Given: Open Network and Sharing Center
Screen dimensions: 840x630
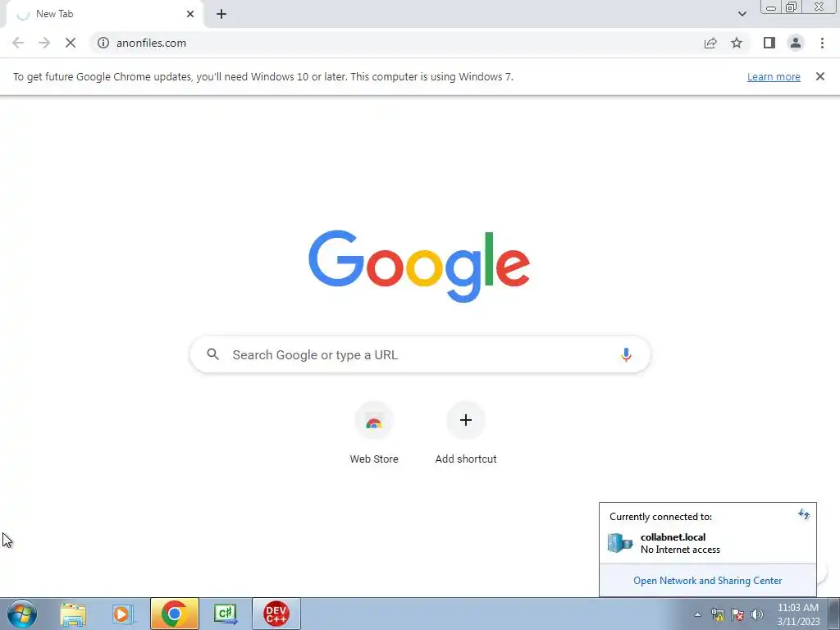Looking at the screenshot, I should pyautogui.click(x=707, y=581).
